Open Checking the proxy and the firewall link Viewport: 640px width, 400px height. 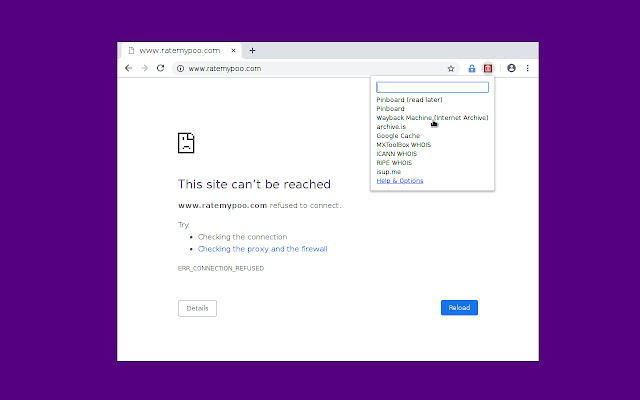262,249
